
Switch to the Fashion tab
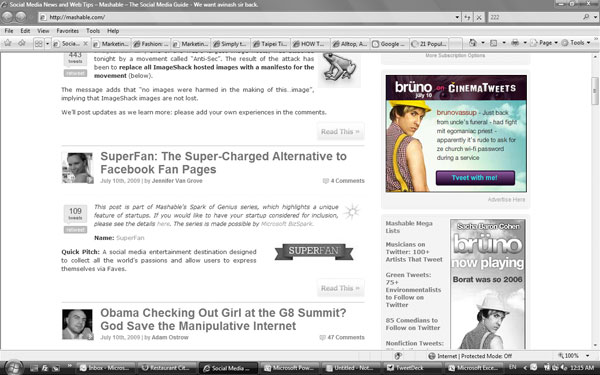click(x=151, y=44)
